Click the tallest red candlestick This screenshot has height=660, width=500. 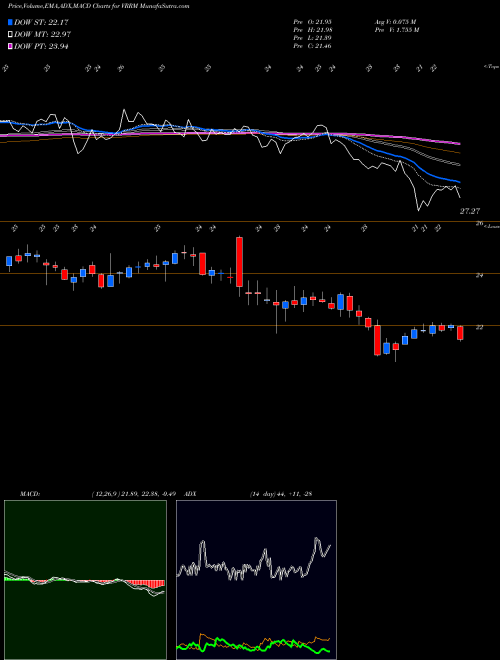[239, 262]
